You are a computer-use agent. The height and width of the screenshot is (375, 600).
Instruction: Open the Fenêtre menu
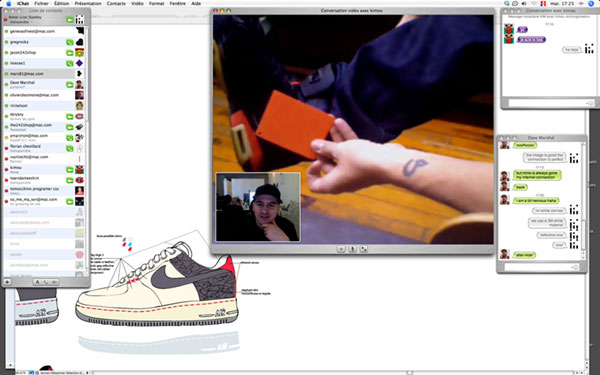pyautogui.click(x=178, y=3)
